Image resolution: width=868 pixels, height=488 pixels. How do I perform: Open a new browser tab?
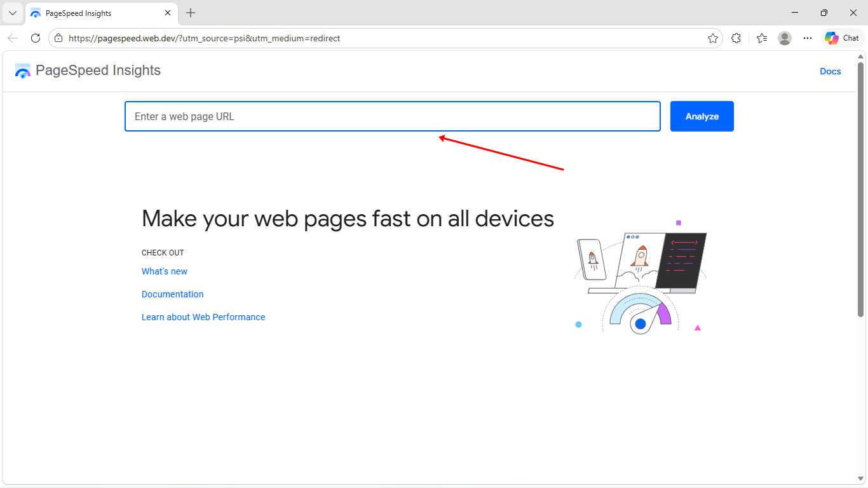(191, 13)
